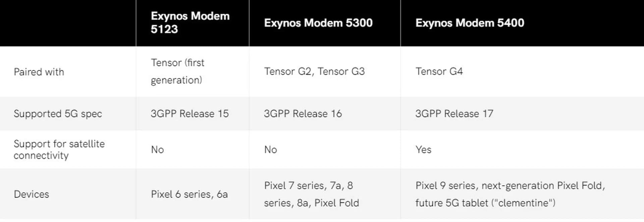Click the empty top-left header cell
The height and width of the screenshot is (222, 644).
pos(68,23)
